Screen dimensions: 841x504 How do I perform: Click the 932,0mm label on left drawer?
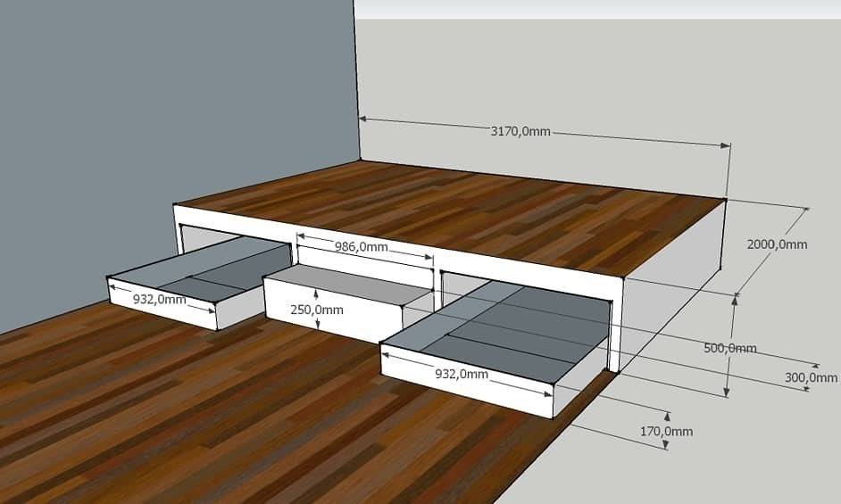pos(160,299)
